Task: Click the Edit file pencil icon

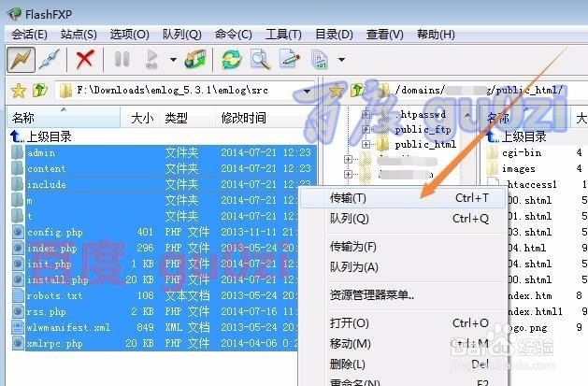Action: [x=289, y=59]
